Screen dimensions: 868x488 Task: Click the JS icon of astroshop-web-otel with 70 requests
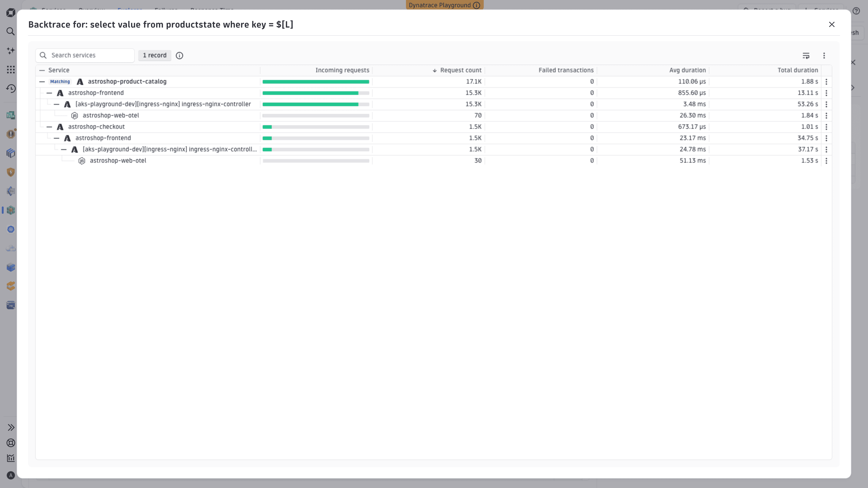coord(74,115)
